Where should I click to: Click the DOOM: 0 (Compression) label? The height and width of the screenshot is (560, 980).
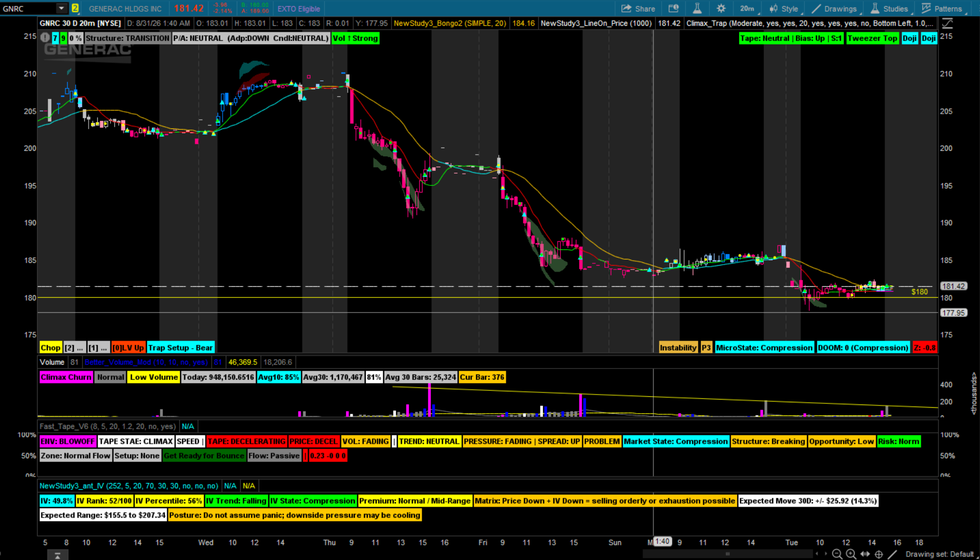863,348
